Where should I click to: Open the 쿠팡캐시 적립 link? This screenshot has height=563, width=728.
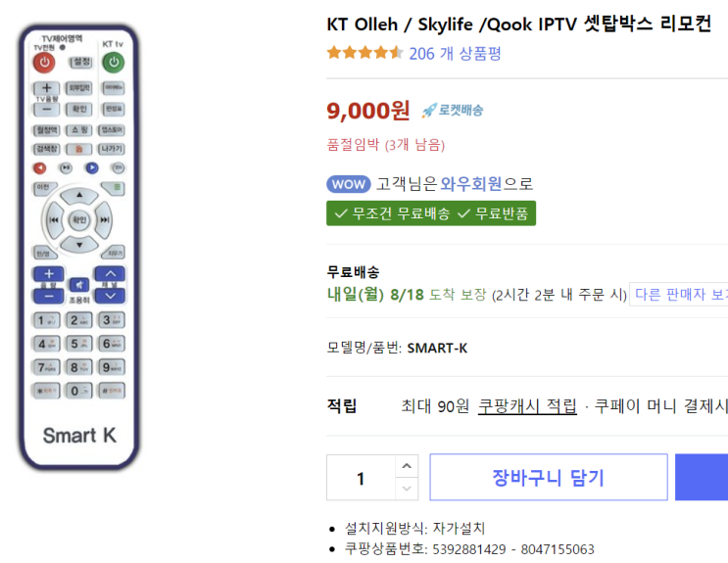click(527, 406)
